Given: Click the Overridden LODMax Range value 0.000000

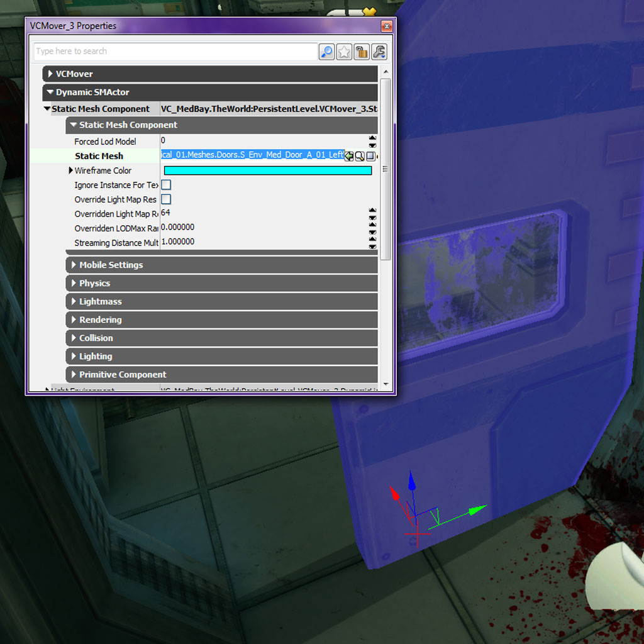Looking at the screenshot, I should point(178,227).
